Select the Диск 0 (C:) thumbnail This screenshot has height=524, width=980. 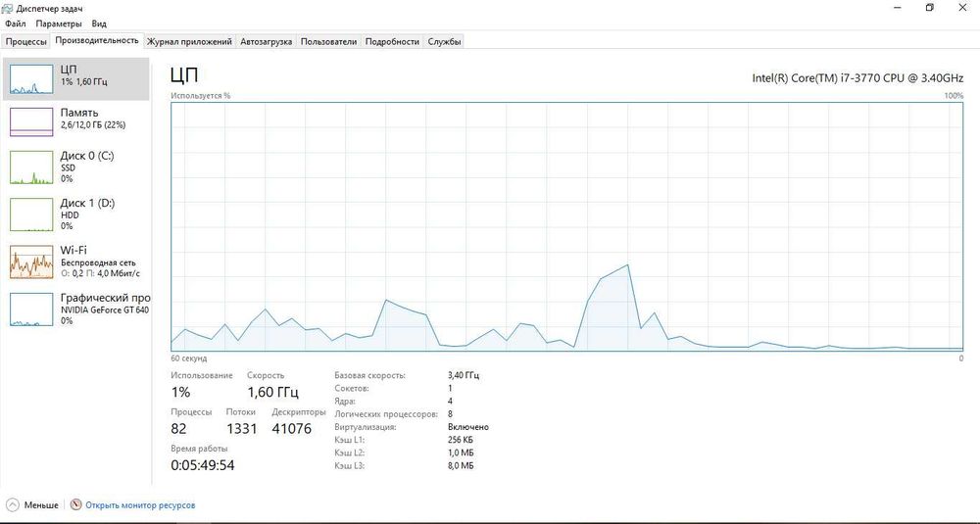pos(31,167)
